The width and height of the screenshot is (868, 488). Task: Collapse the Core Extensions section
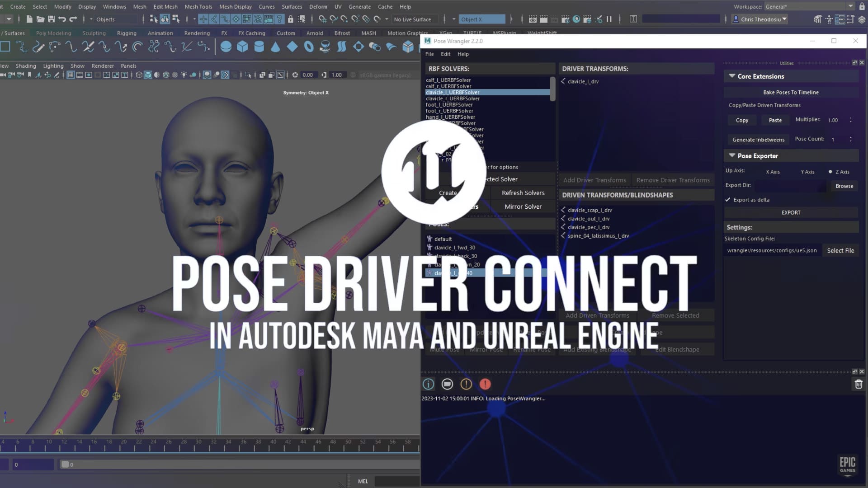click(x=732, y=76)
